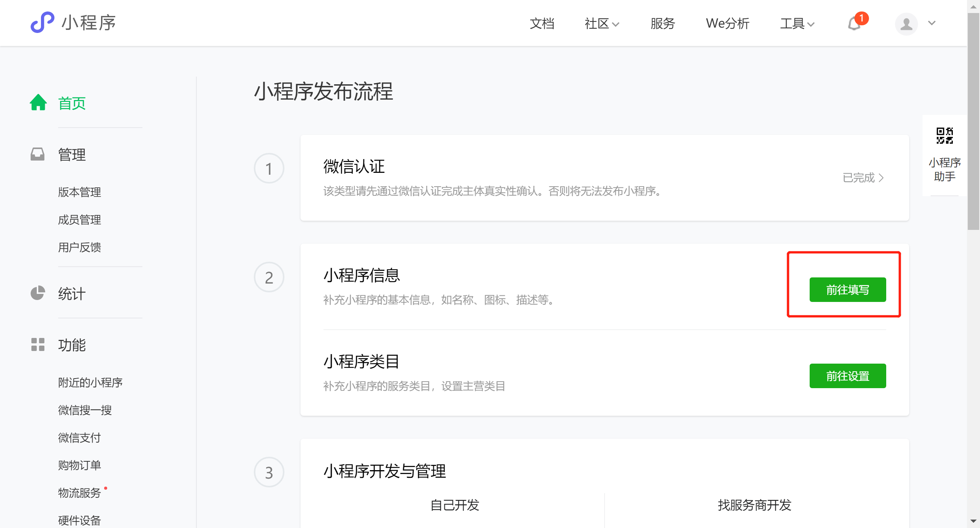Open the account dropdown arrow next to avatar
This screenshot has width=980, height=528.
pos(932,23)
